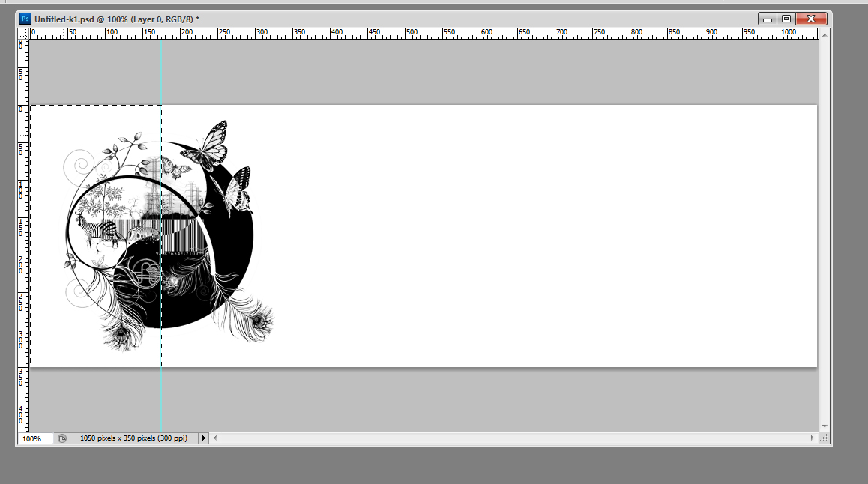Image resolution: width=868 pixels, height=484 pixels.
Task: Click the window resize grip corner
Action: [824, 438]
